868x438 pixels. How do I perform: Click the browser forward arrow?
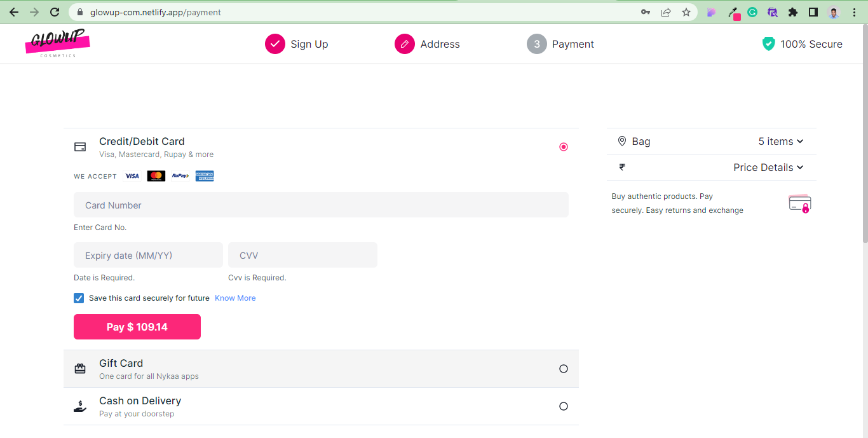(x=34, y=12)
